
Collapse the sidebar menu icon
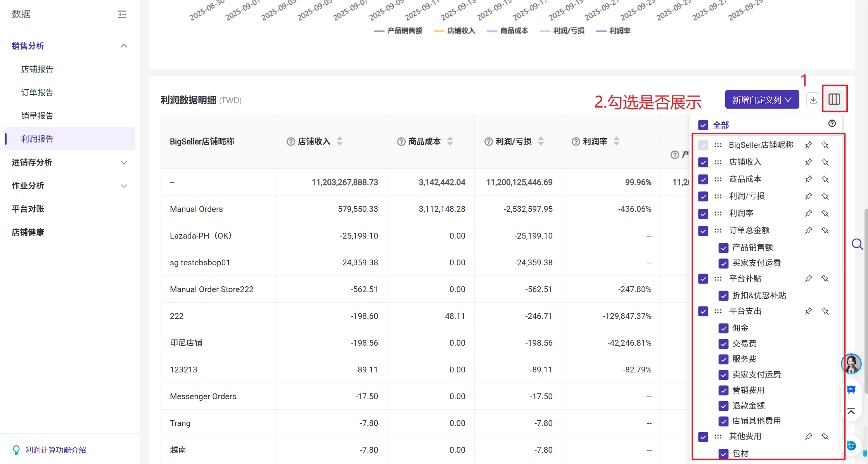tap(122, 14)
